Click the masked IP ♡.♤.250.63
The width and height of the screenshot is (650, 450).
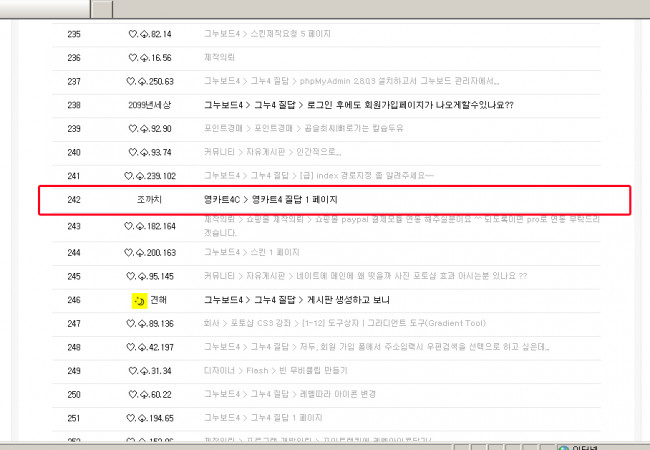(x=150, y=81)
